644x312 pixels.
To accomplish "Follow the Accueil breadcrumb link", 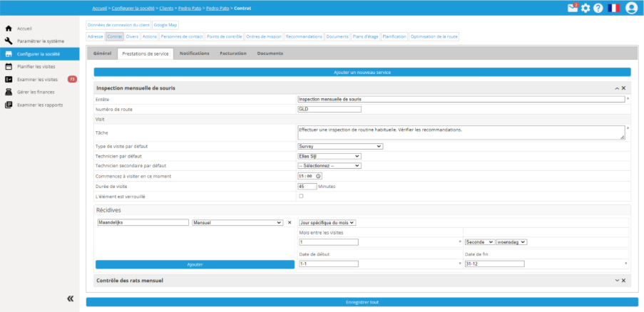I will 99,9.
